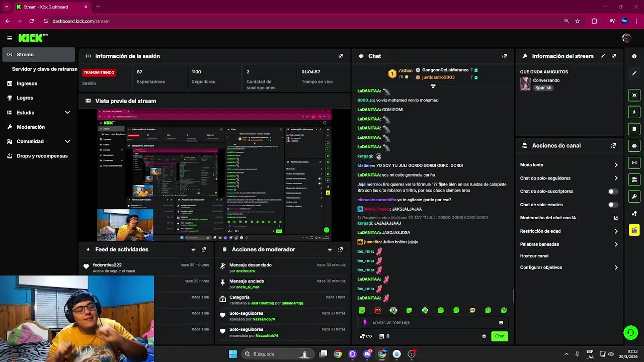This screenshot has height=362, width=644.
Task: Click the KICK logo
Action: point(33,38)
